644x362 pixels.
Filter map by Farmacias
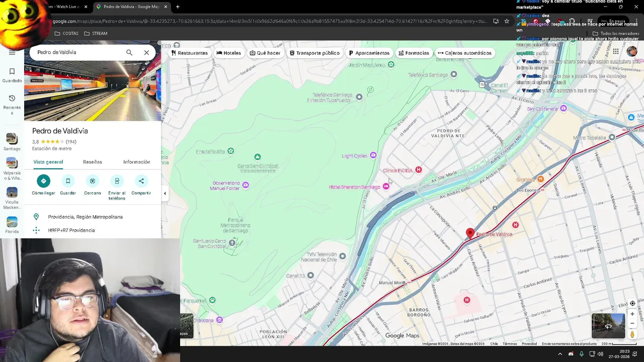[414, 53]
